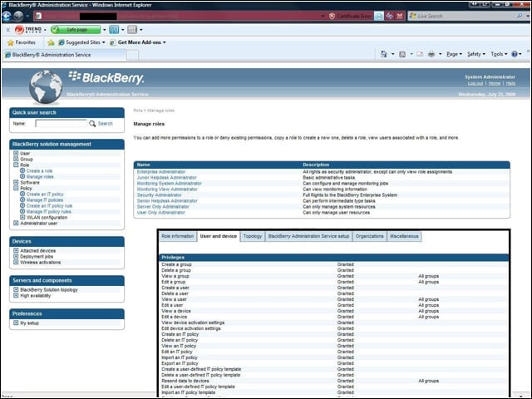The width and height of the screenshot is (532, 399).
Task: Click the Help question mark icon
Action: pos(515,54)
